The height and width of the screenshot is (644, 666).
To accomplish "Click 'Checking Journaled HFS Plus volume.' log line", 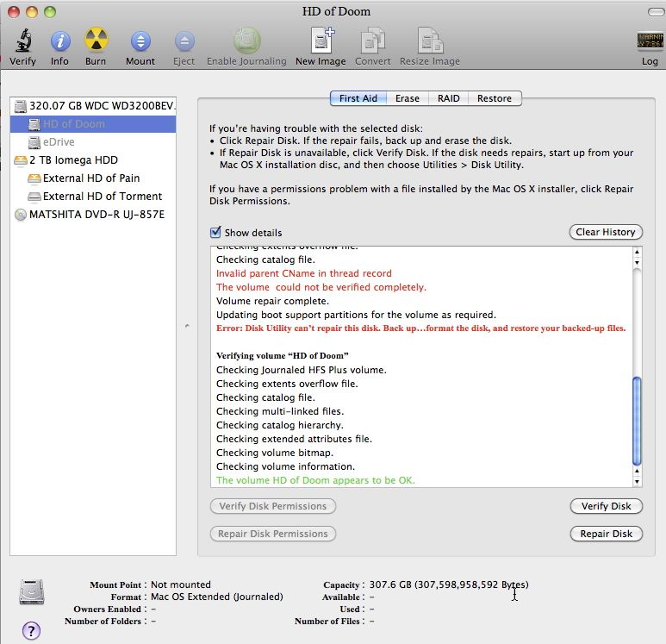I will (302, 370).
